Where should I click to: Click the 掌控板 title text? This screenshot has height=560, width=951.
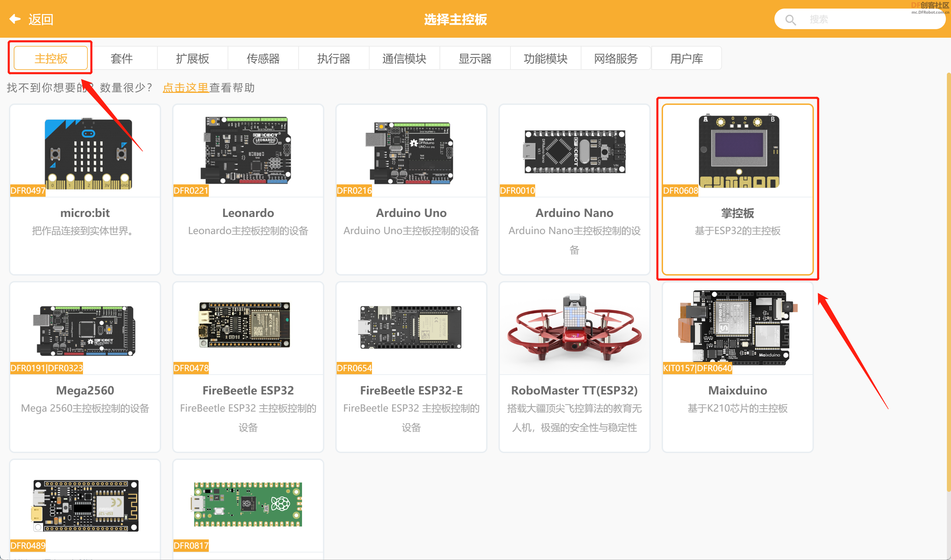point(737,213)
